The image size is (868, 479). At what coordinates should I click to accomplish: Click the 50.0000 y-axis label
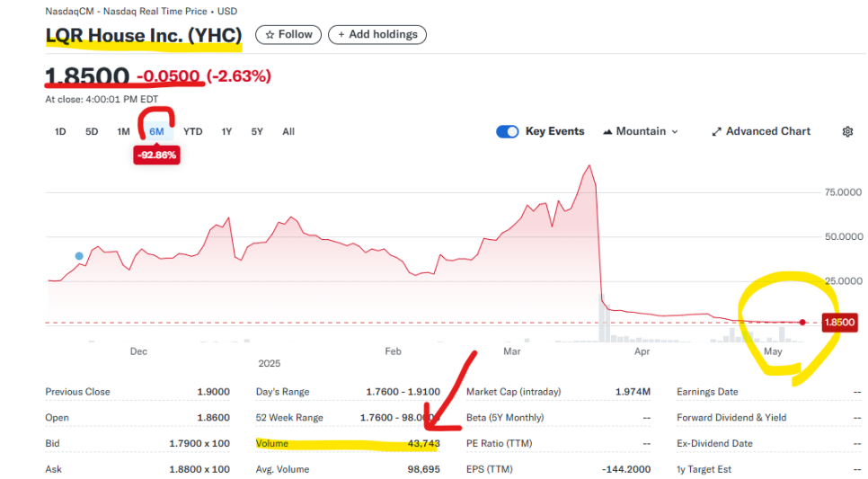[x=843, y=236]
